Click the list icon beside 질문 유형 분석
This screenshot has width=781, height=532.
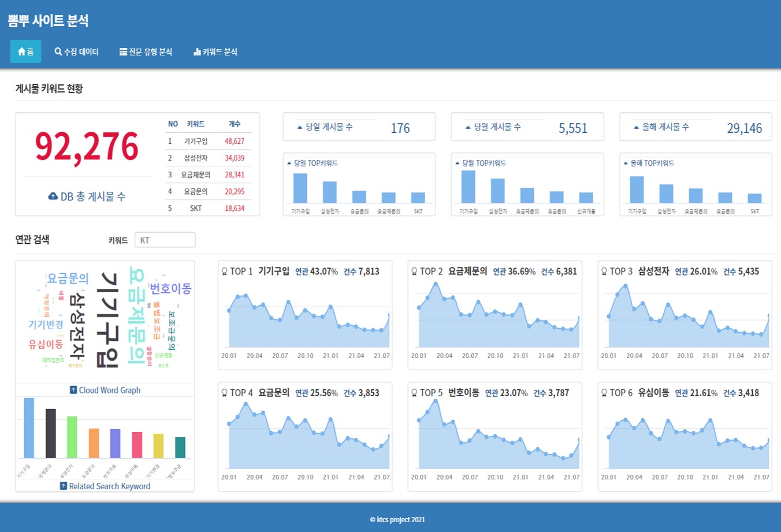coord(123,52)
